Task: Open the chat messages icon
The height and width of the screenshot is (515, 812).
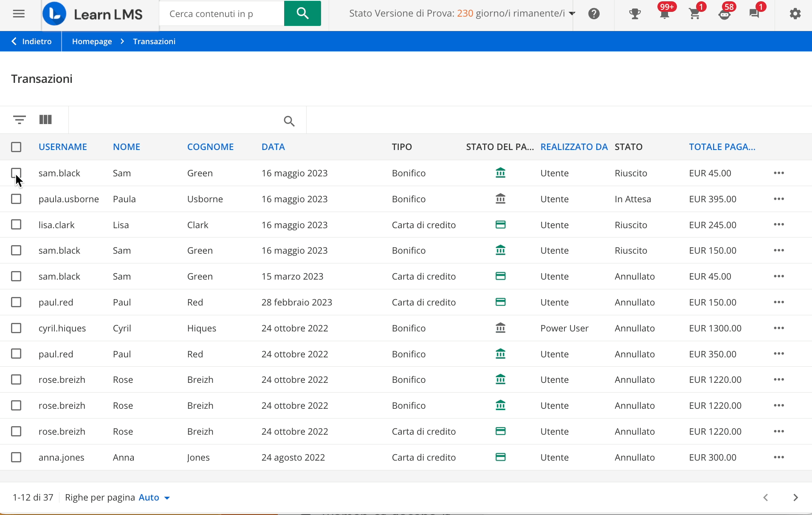Action: (754, 14)
